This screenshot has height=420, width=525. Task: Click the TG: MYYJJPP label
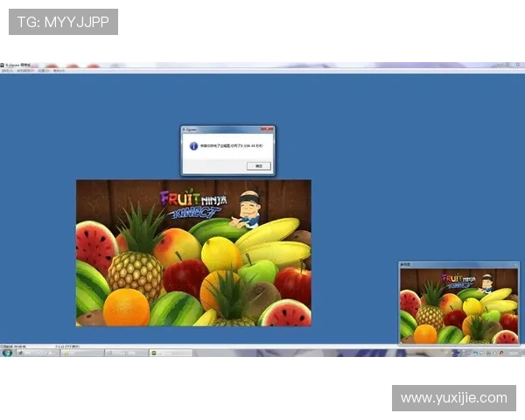pyautogui.click(x=63, y=22)
